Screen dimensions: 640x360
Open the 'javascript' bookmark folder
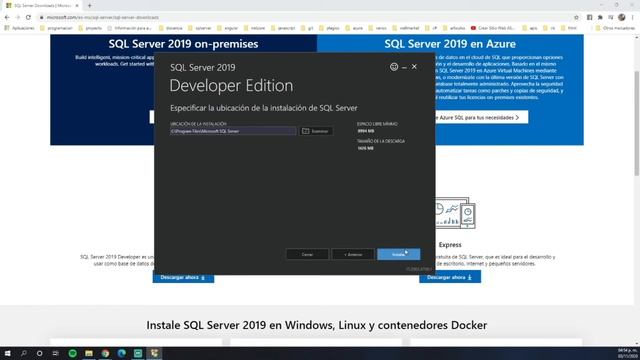pos(283,28)
